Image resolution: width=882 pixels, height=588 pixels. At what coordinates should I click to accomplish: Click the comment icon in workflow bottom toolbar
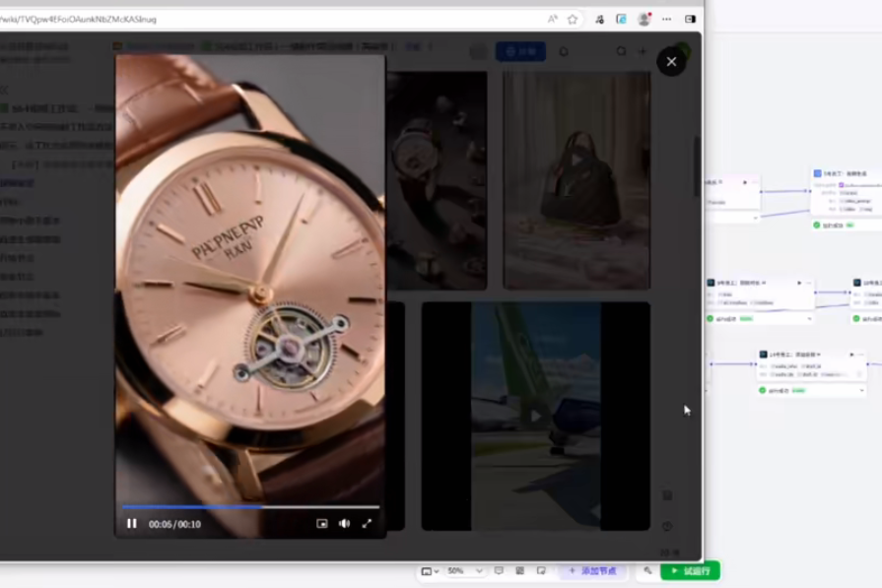coord(499,571)
